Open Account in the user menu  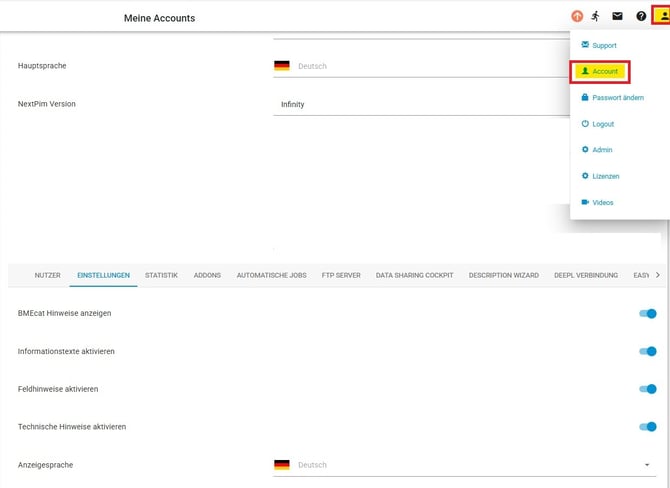(x=600, y=72)
